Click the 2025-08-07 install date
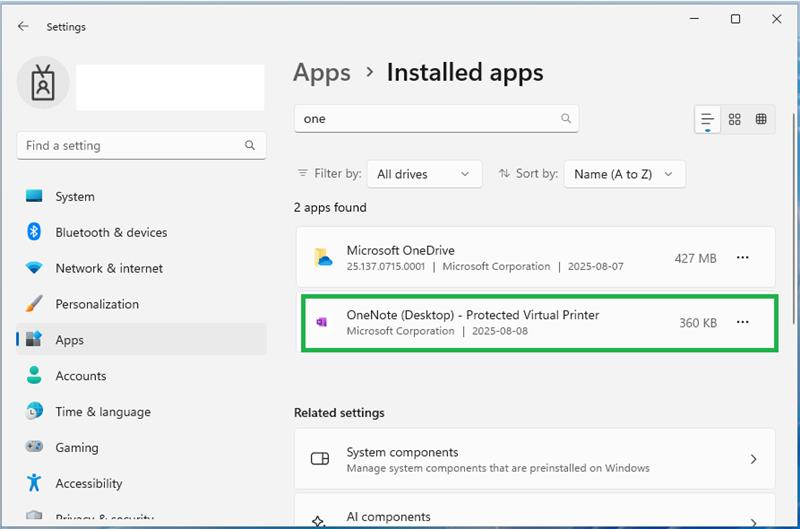This screenshot has height=529, width=800. point(595,266)
